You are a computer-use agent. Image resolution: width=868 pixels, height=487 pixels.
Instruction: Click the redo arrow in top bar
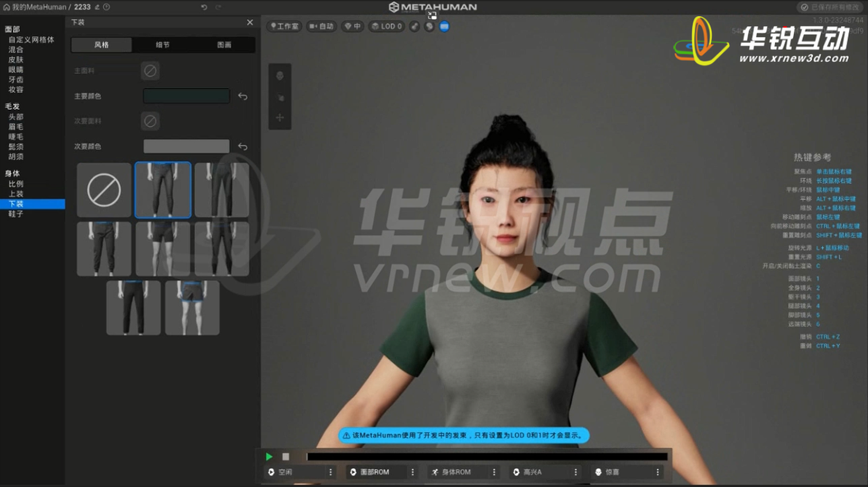click(x=218, y=7)
